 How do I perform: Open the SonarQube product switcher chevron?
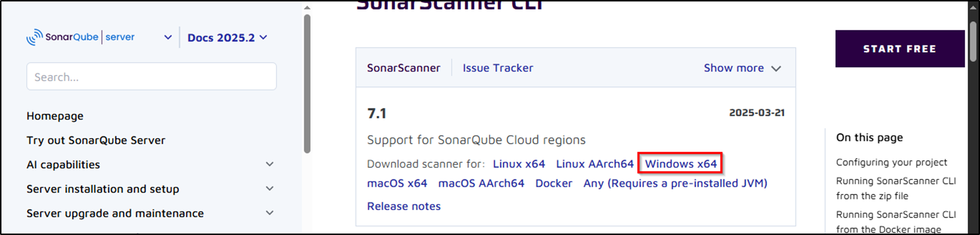coord(168,38)
